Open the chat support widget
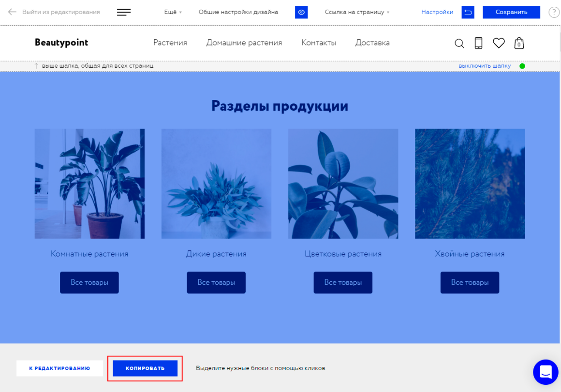 point(546,372)
